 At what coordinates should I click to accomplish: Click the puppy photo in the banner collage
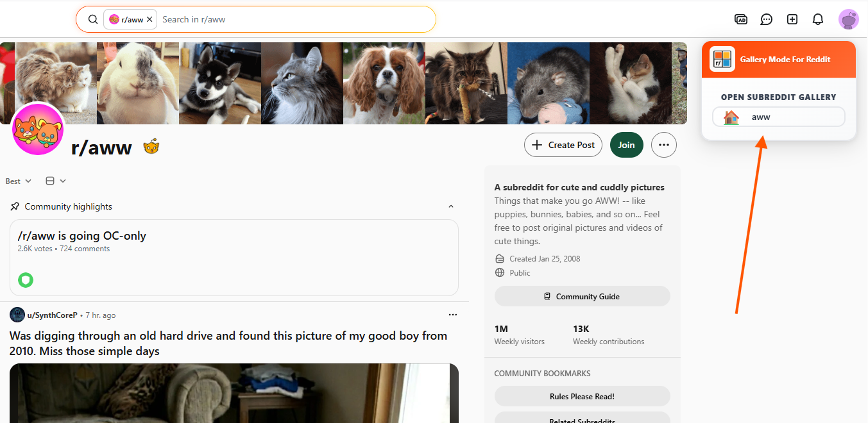coord(220,83)
